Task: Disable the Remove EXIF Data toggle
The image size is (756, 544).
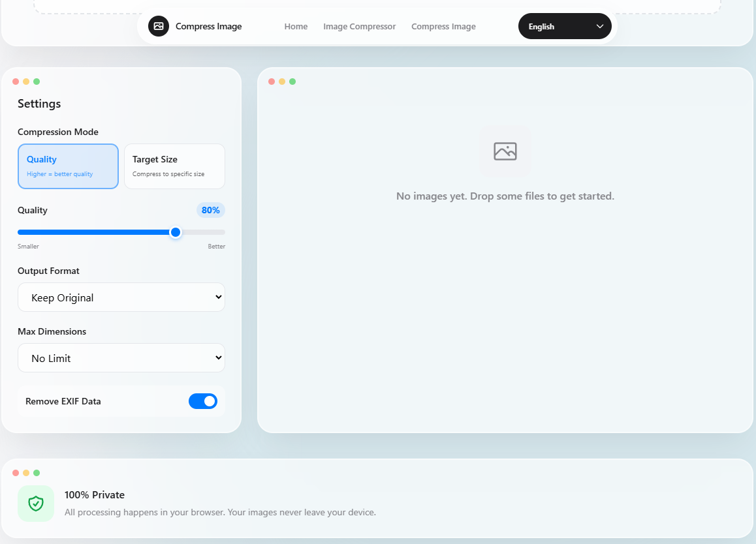Action: click(x=203, y=401)
